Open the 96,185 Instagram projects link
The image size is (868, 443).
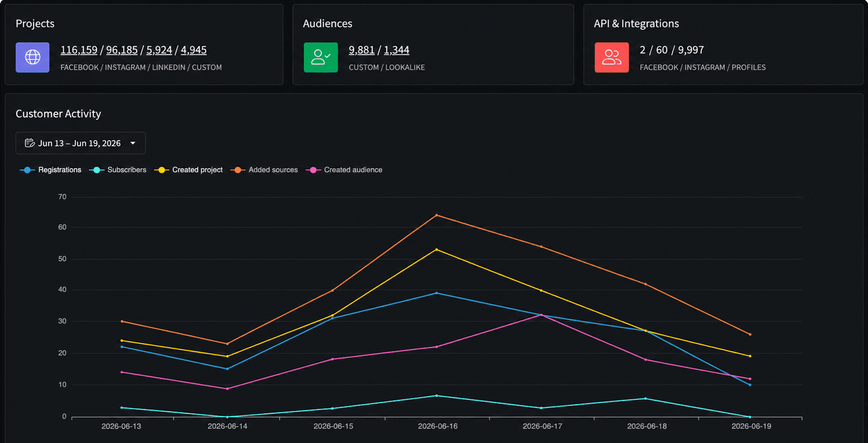pyautogui.click(x=122, y=50)
